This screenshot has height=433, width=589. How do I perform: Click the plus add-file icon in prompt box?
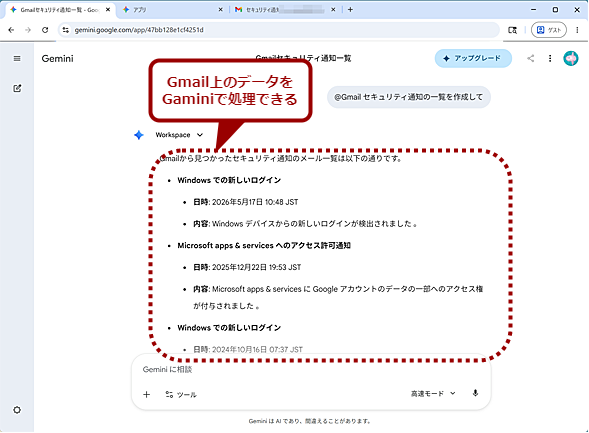point(146,394)
